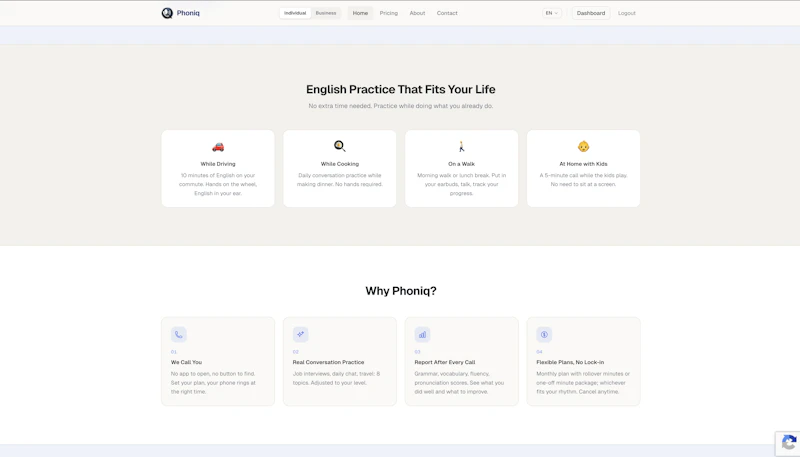The image size is (800, 457).
Task: Go to the About page
Action: coord(417,13)
